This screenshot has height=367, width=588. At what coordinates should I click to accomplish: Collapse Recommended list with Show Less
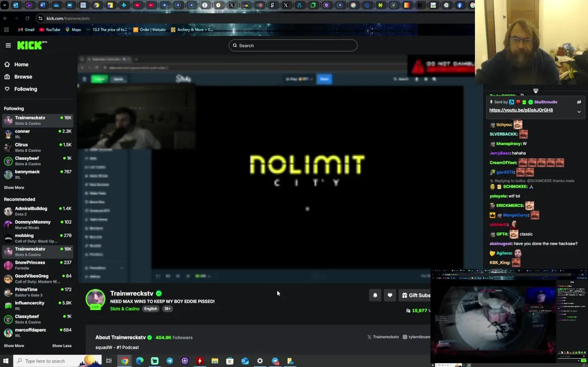[62, 346]
